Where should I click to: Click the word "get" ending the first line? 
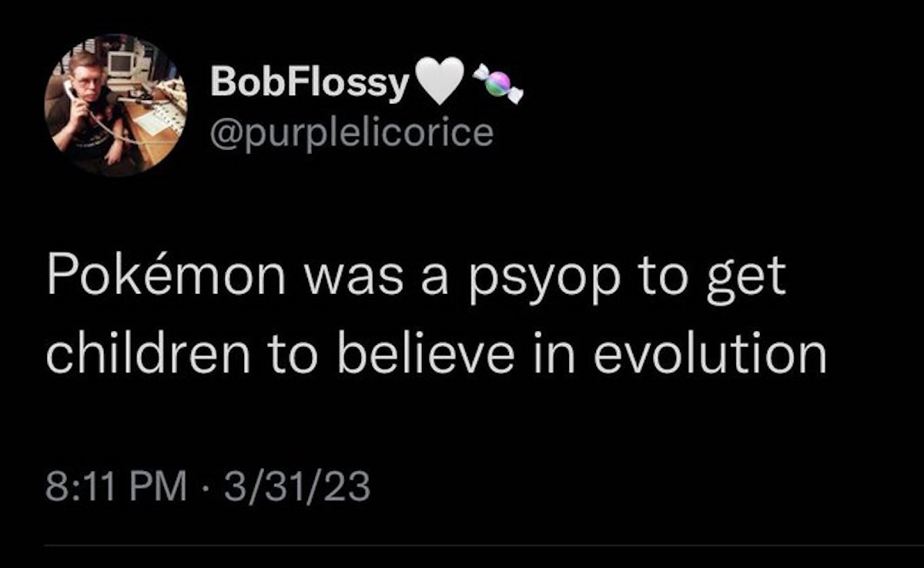[x=749, y=277]
